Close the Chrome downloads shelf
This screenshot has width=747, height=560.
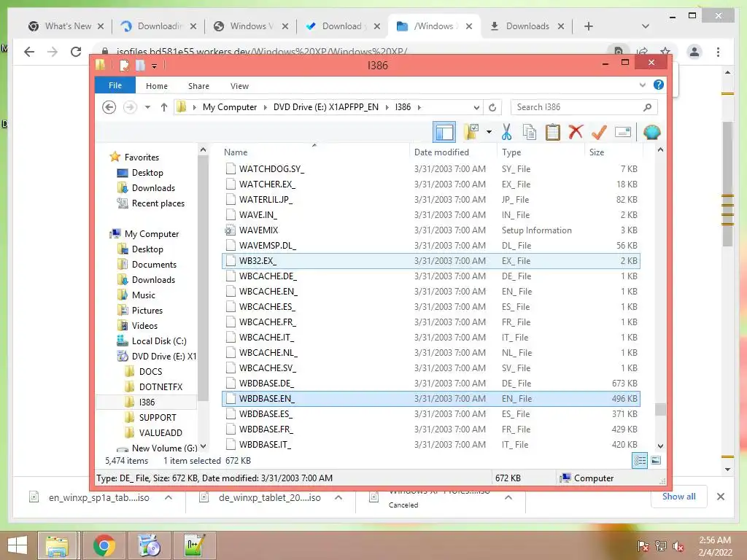click(721, 497)
